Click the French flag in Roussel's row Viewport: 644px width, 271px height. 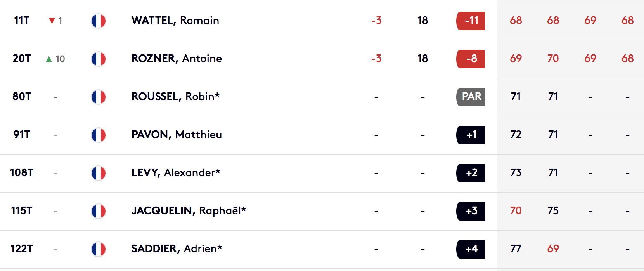pyautogui.click(x=99, y=97)
